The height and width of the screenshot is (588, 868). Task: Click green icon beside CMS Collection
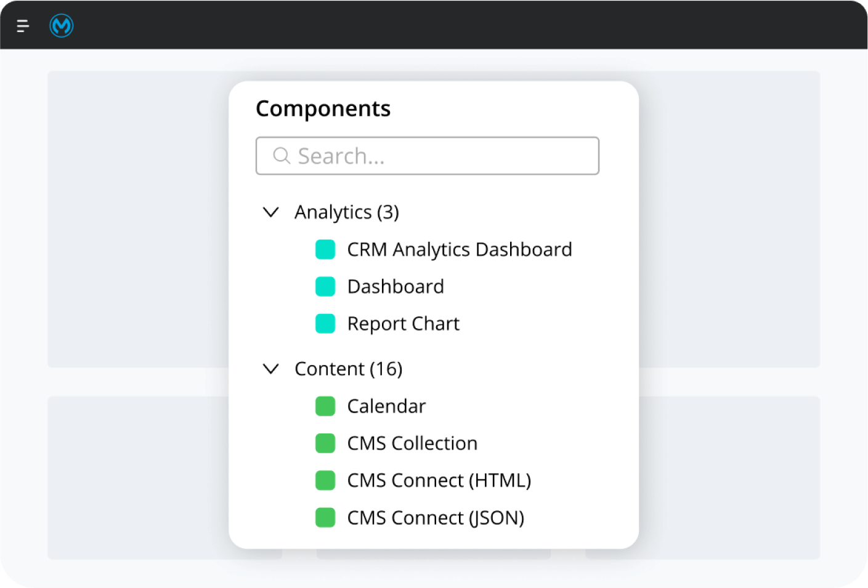point(325,443)
